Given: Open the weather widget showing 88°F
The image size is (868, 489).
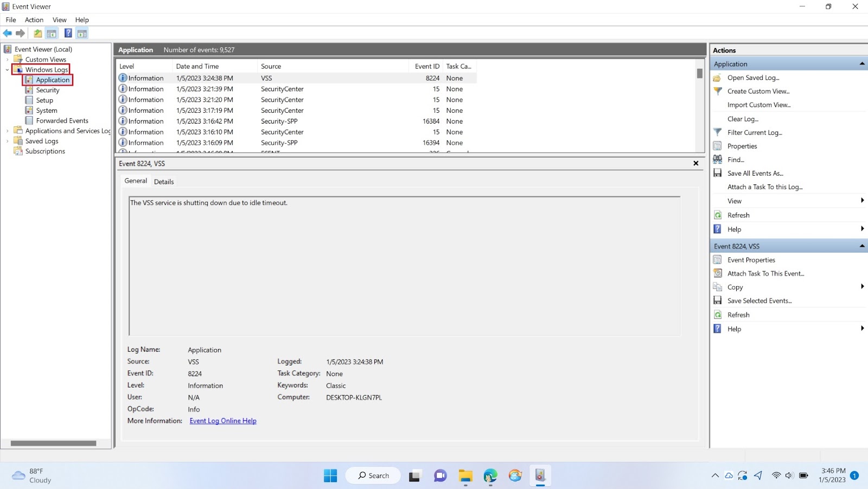Looking at the screenshot, I should pos(33,475).
